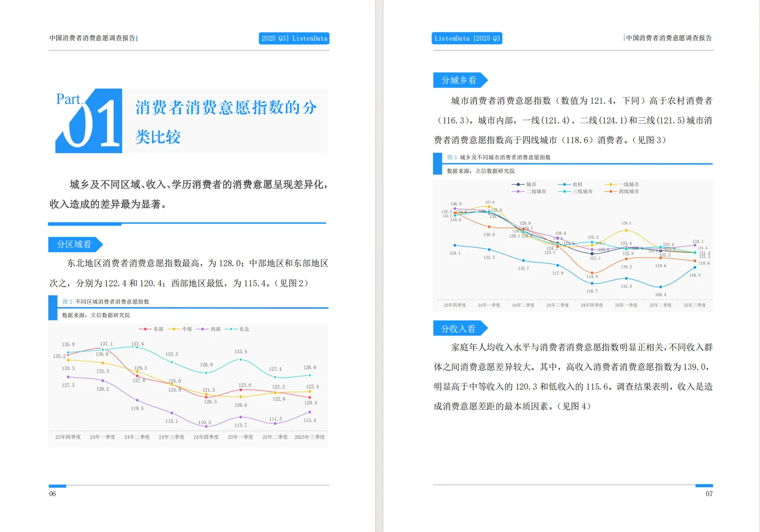The height and width of the screenshot is (532, 760).
Task: Click the '二线城市' legend entry
Action: point(529,191)
